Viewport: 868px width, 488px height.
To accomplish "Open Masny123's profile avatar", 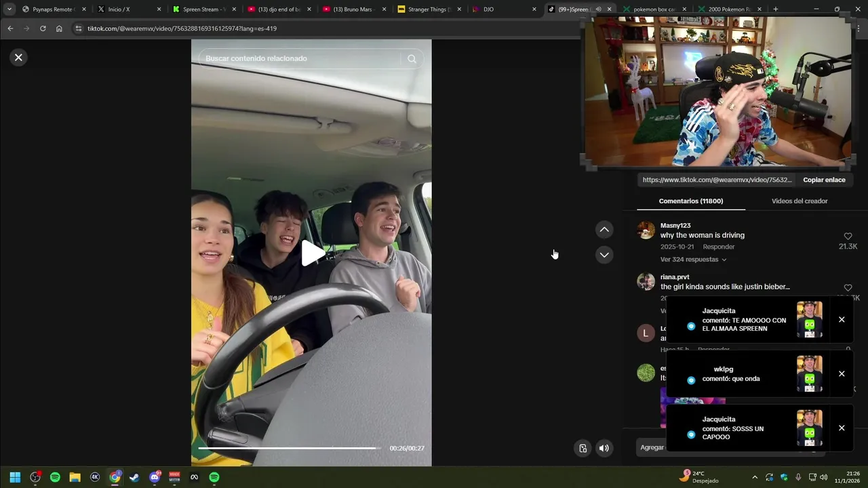I will 646,230.
